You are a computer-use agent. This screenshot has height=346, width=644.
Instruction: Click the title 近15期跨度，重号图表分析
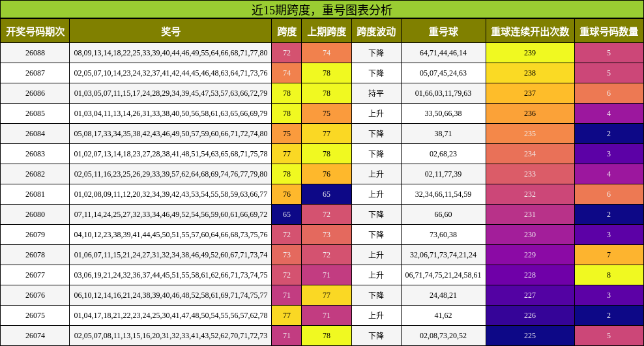[321, 9]
